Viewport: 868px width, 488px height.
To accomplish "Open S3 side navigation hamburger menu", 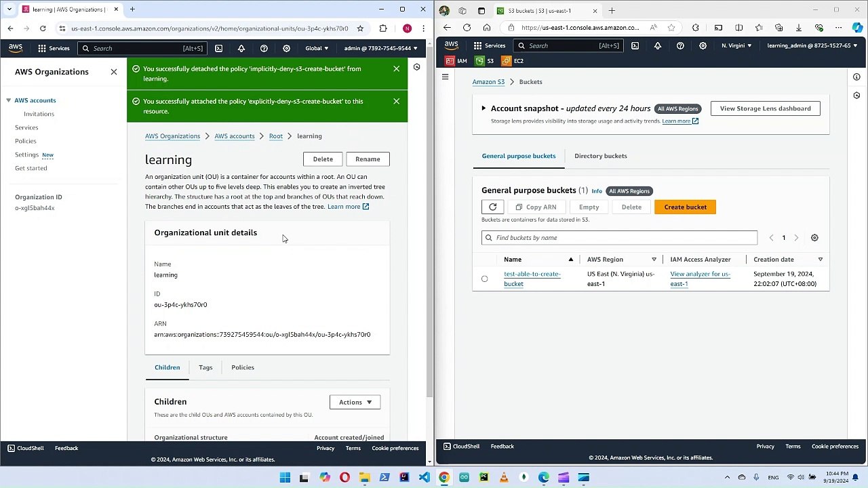I will (445, 77).
